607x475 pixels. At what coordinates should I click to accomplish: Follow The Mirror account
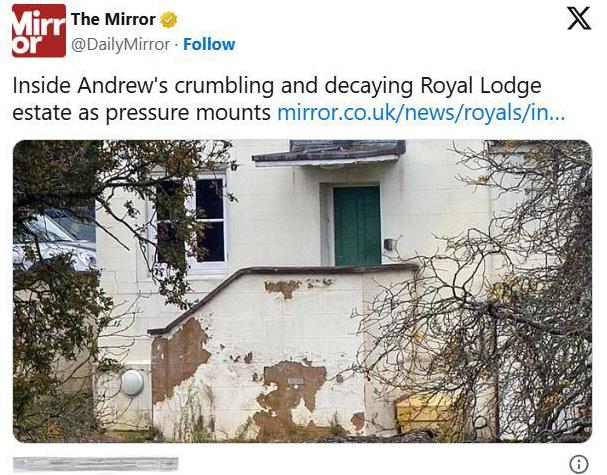point(209,44)
